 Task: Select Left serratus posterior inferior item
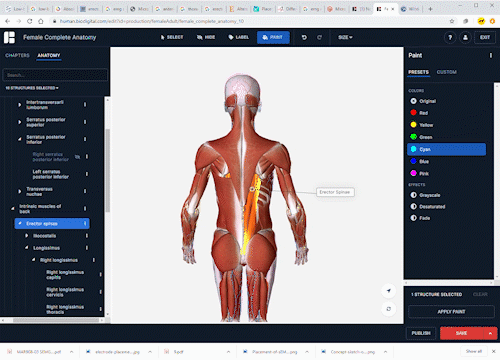51,174
